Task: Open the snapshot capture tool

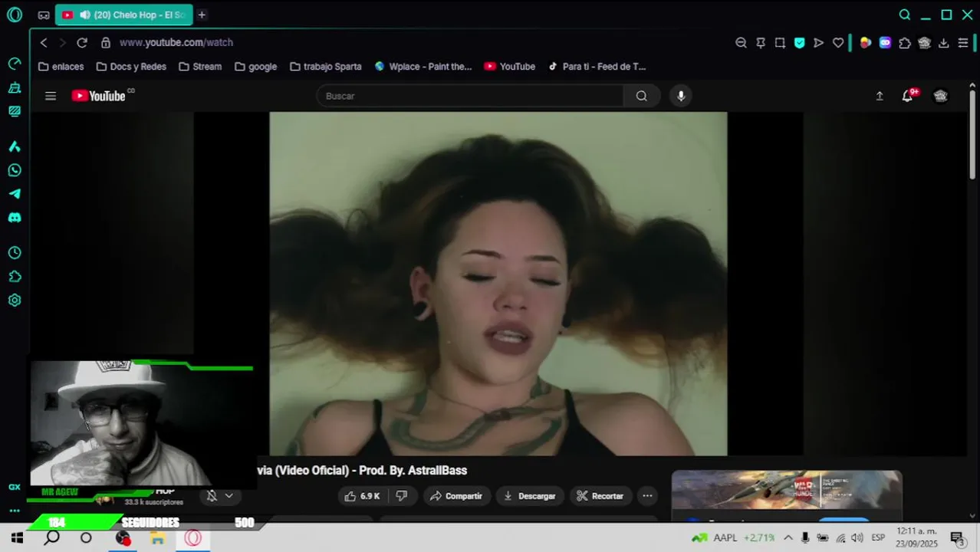Action: (780, 43)
